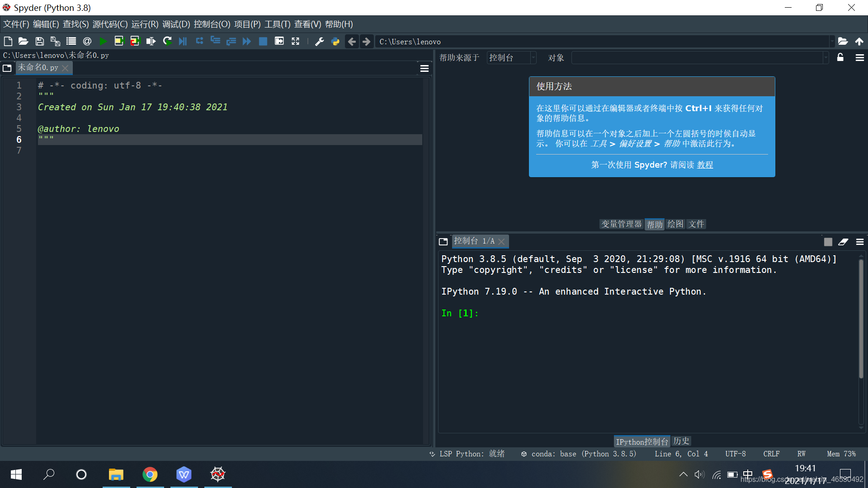868x488 pixels.
Task: Open PYTHONPATH manager icon
Action: coord(335,42)
